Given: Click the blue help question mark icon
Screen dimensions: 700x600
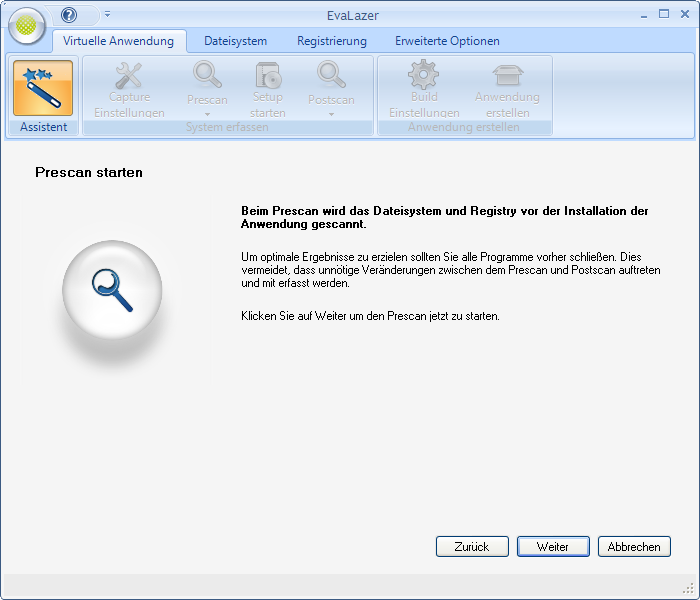Looking at the screenshot, I should (69, 15).
